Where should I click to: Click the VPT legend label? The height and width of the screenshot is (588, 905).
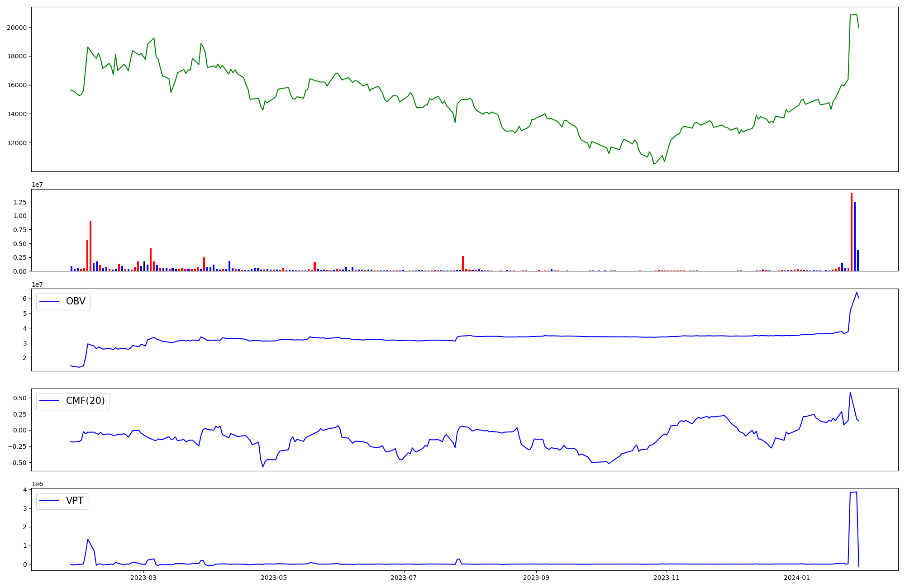[x=75, y=501]
